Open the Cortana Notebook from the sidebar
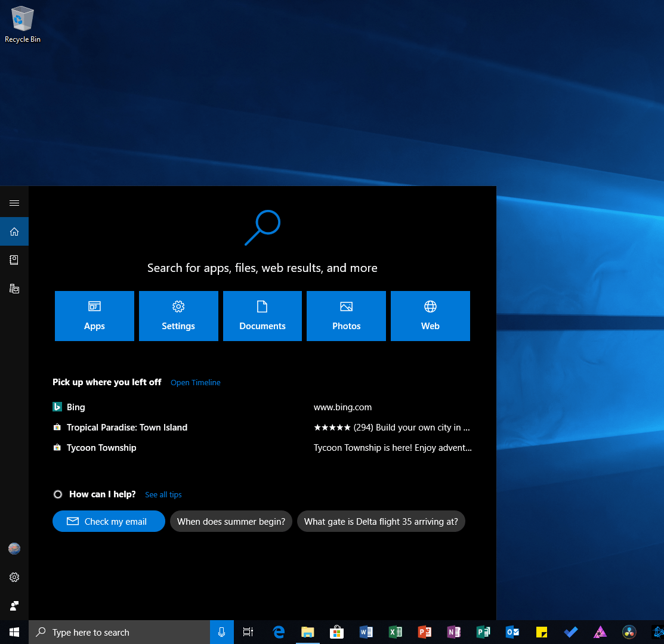This screenshot has width=664, height=644. coord(14,259)
